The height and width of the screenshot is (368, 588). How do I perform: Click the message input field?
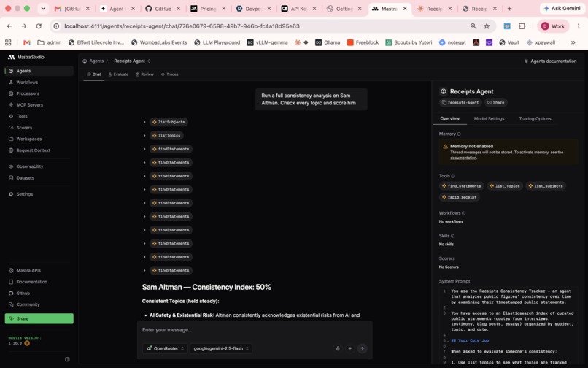[255, 330]
